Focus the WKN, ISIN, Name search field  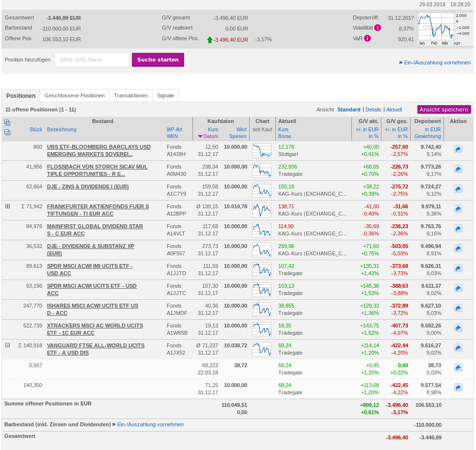92,60
